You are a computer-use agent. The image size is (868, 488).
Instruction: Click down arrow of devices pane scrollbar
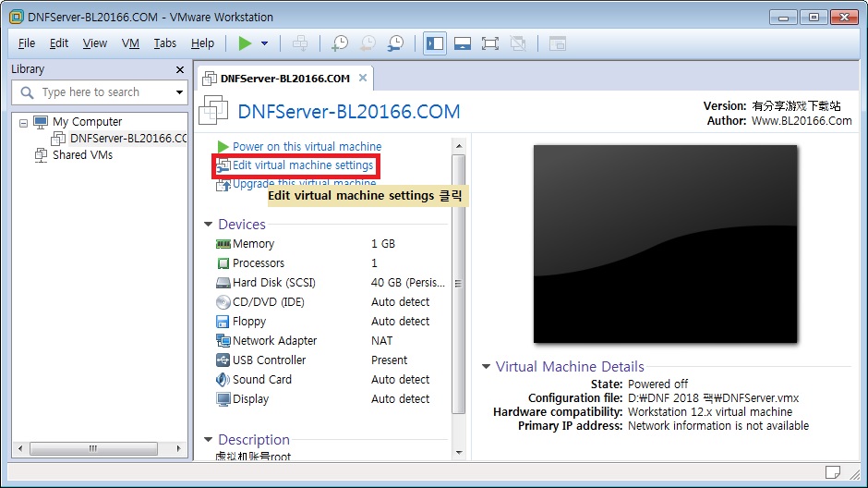[458, 453]
